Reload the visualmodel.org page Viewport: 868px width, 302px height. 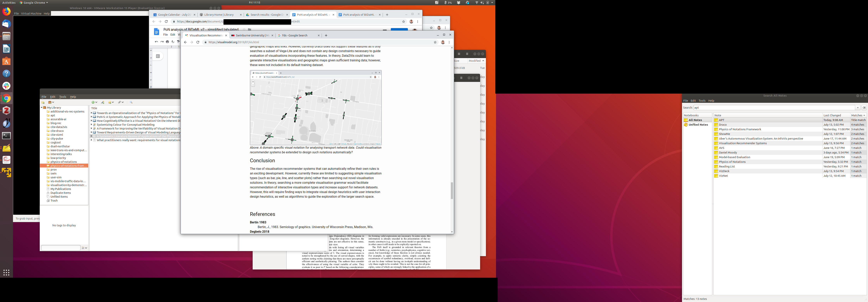198,42
